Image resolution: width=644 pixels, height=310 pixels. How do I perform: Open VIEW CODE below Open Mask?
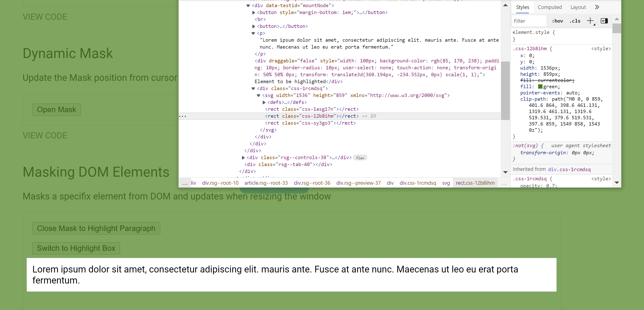coord(45,136)
